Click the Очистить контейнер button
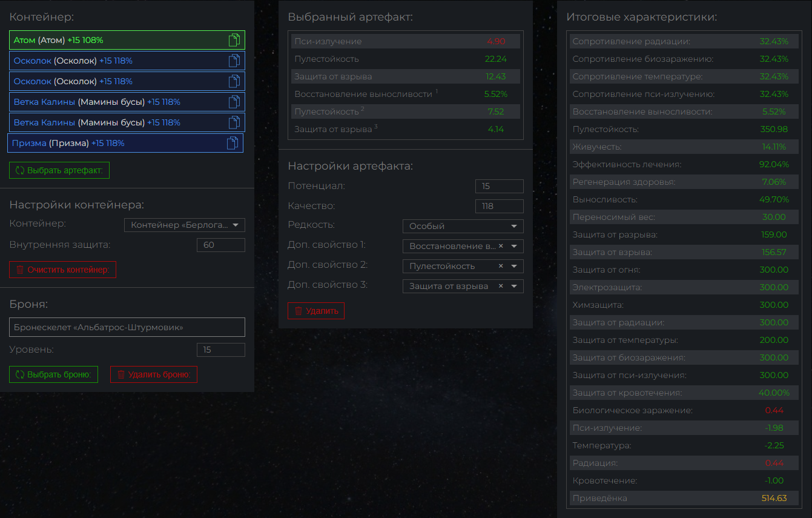The image size is (812, 518). pos(62,270)
